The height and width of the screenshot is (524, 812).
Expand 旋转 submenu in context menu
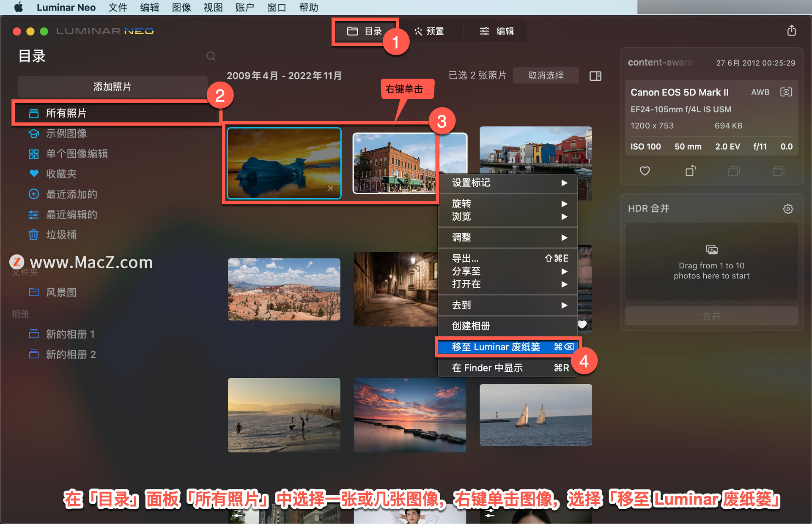coord(508,204)
